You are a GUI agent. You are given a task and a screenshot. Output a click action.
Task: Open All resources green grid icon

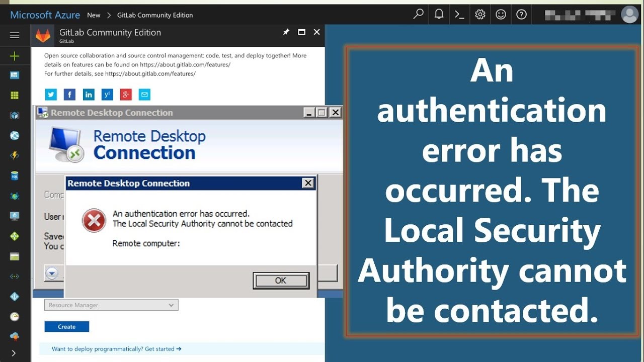pyautogui.click(x=15, y=96)
